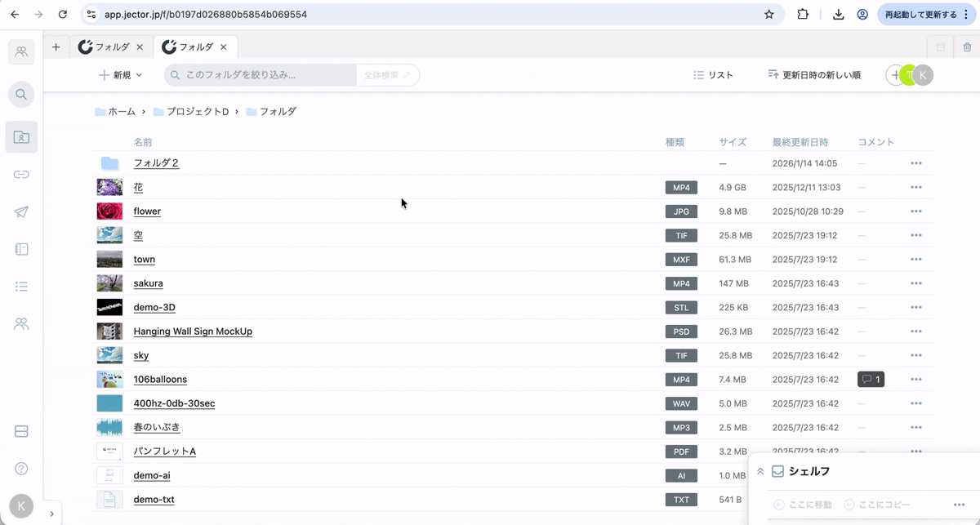
Task: Add a member with the plus circle
Action: point(895,75)
